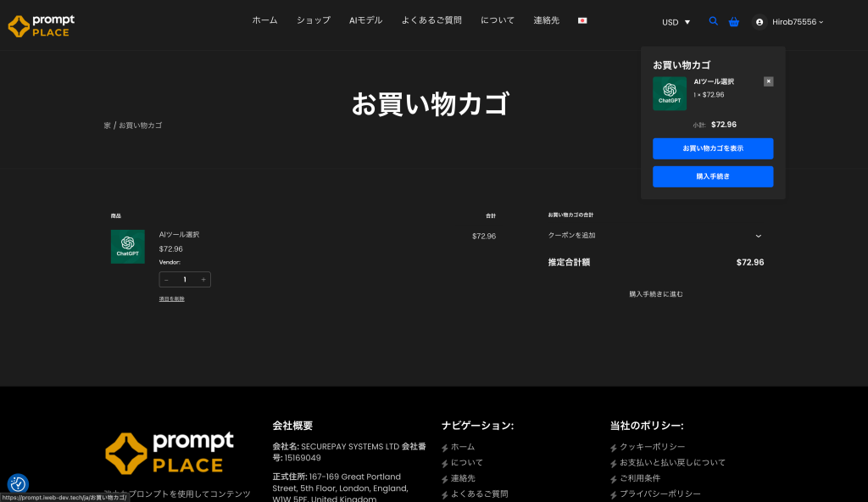Image resolution: width=868 pixels, height=502 pixels.
Task: Click the shopping basket icon
Action: click(734, 22)
